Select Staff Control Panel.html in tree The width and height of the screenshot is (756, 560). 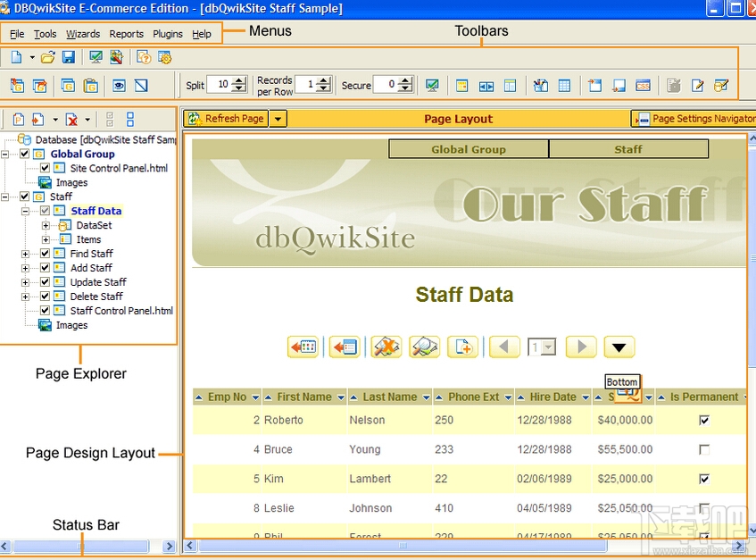point(121,311)
